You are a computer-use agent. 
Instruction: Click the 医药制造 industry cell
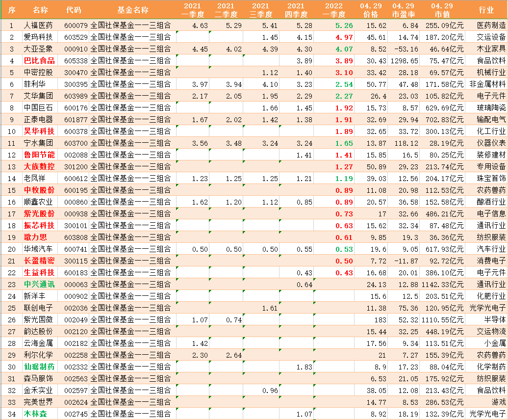coord(491,26)
